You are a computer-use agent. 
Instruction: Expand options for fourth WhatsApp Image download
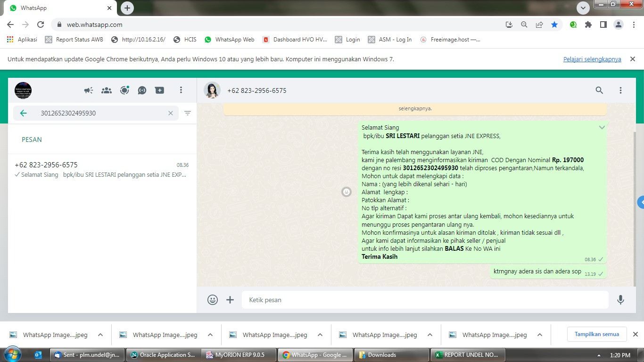pyautogui.click(x=430, y=335)
